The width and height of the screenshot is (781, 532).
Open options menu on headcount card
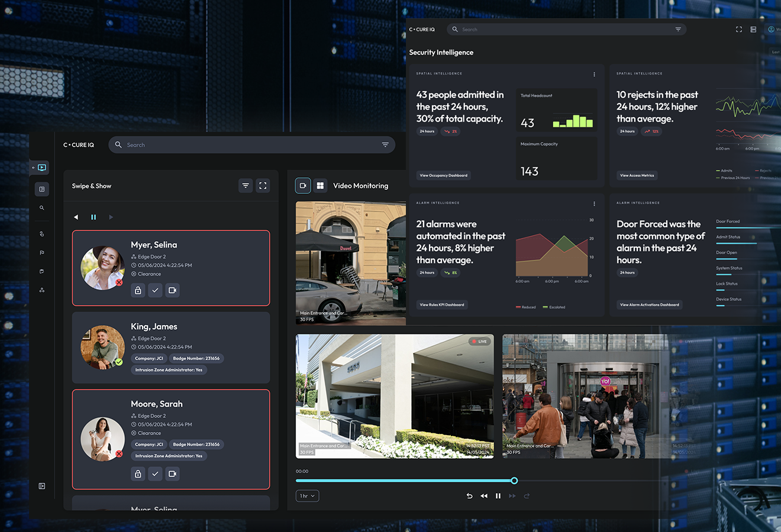click(x=594, y=74)
